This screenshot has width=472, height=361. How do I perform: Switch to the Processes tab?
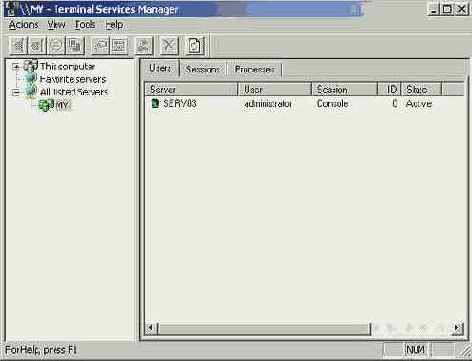pyautogui.click(x=254, y=69)
